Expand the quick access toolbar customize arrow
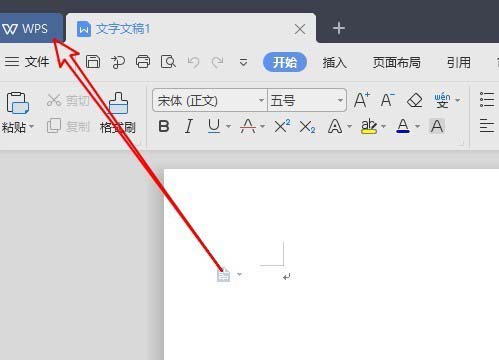 click(x=243, y=62)
